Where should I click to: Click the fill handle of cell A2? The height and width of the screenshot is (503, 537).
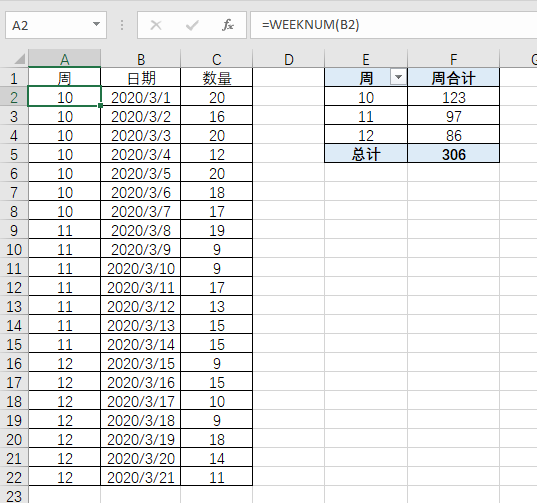pyautogui.click(x=100, y=106)
